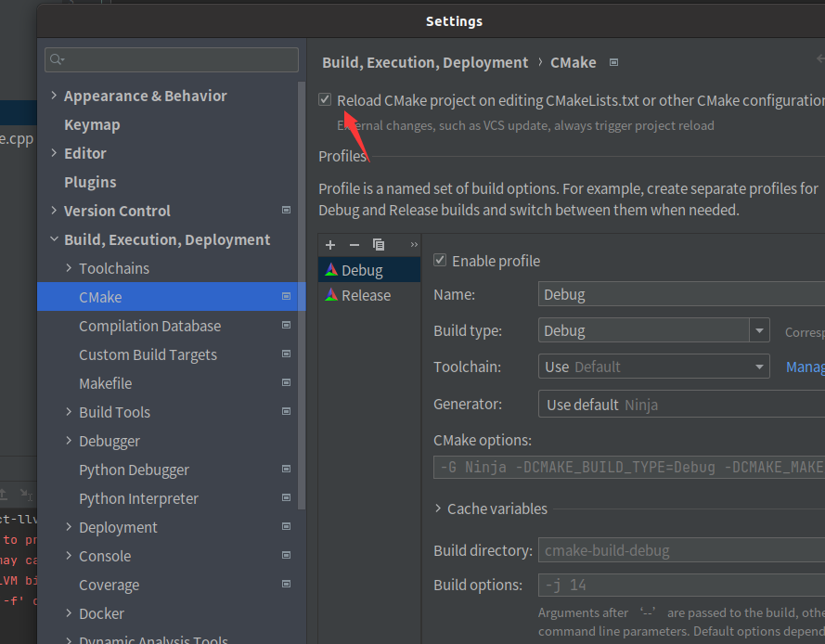Click the settings tree scrollbar
The width and height of the screenshot is (825, 644).
coord(302,295)
